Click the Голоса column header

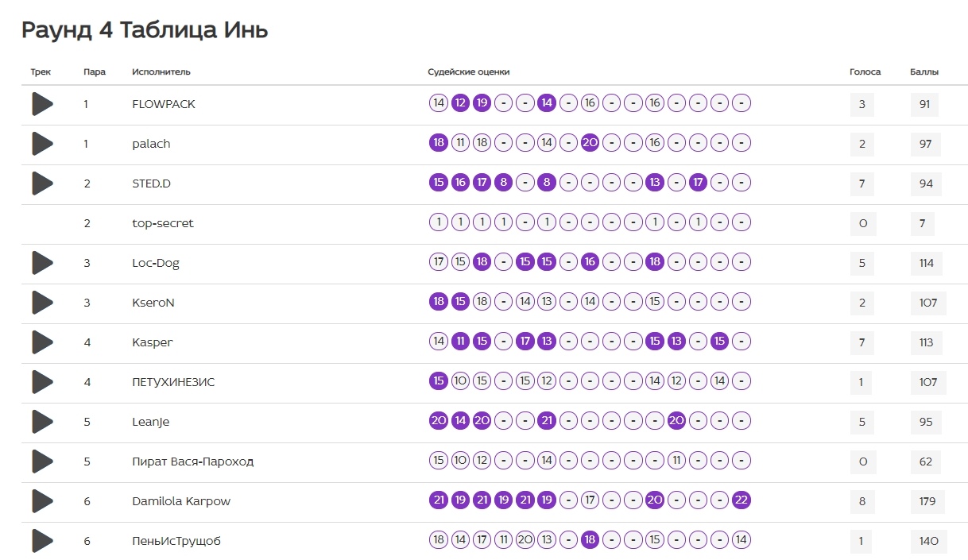pyautogui.click(x=865, y=71)
